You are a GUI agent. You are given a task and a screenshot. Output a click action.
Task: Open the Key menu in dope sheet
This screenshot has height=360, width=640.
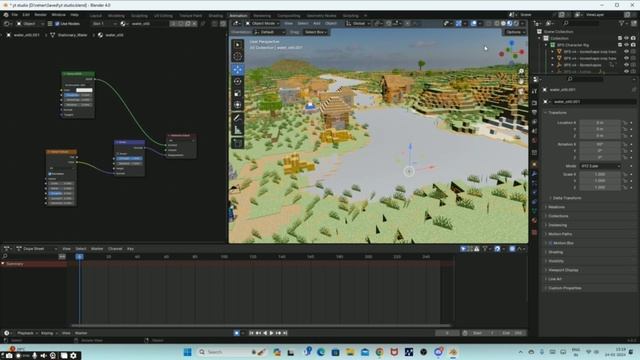[x=130, y=249]
